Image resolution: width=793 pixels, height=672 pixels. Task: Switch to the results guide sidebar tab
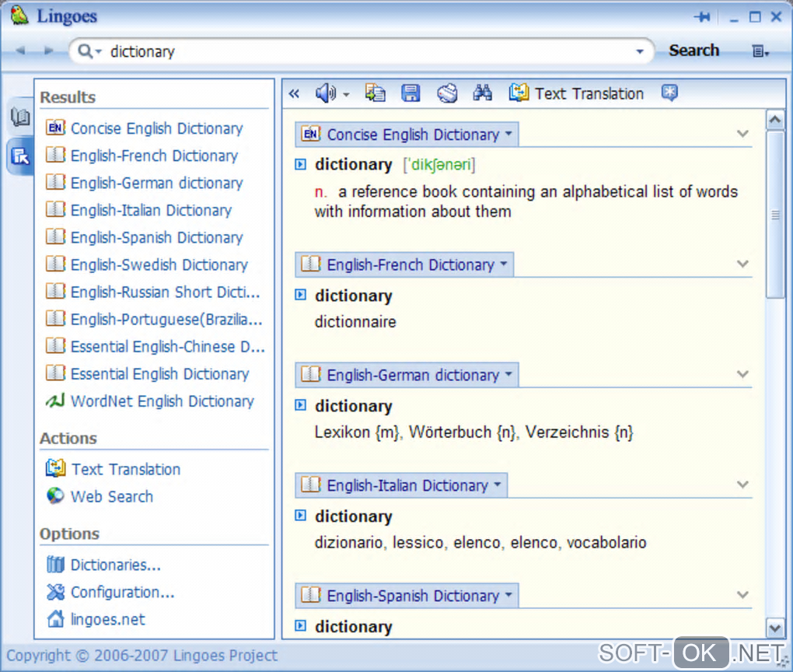[x=20, y=156]
